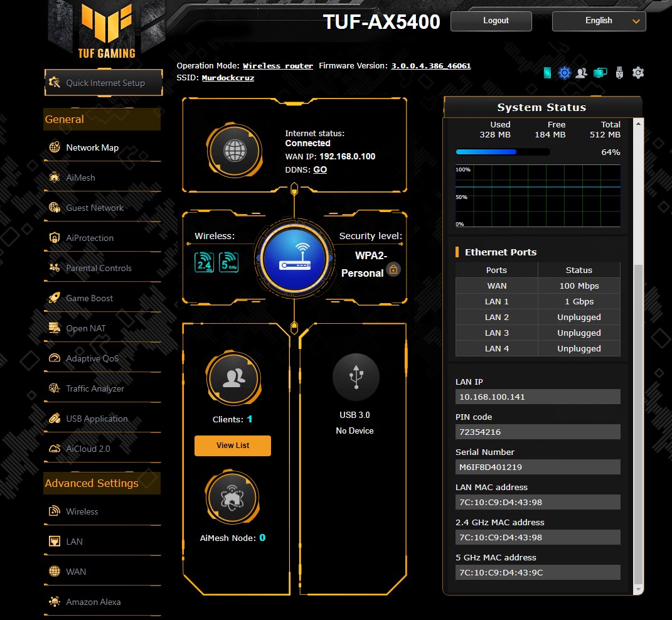Click the USB 3.0 device icon
Screen dimensions: 672x620
coord(356,377)
